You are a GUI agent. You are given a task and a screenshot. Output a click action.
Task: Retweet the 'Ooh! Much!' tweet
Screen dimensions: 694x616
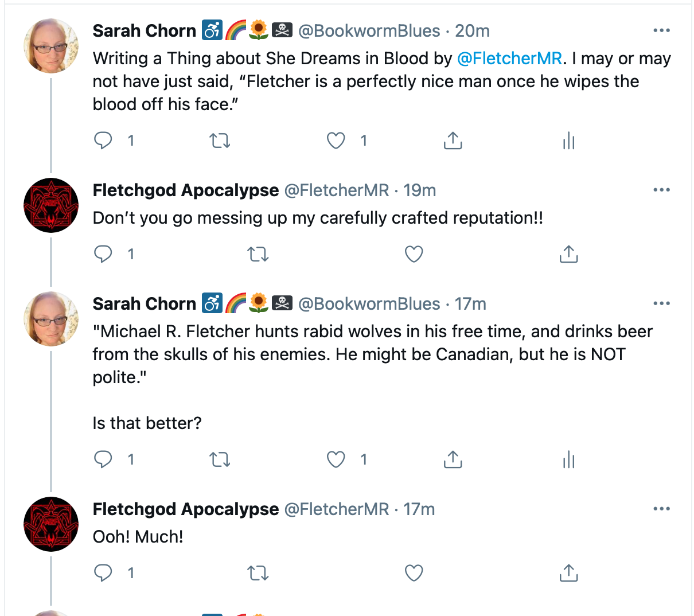(x=258, y=573)
